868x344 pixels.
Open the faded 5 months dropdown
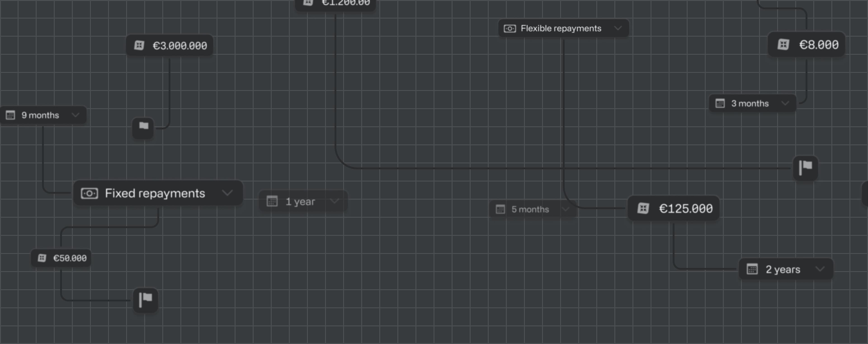click(x=565, y=209)
